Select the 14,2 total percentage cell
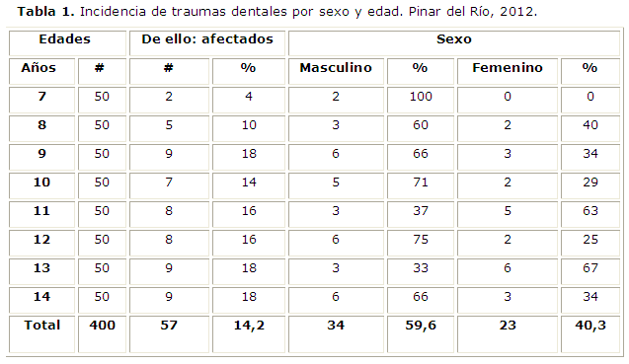 (249, 334)
